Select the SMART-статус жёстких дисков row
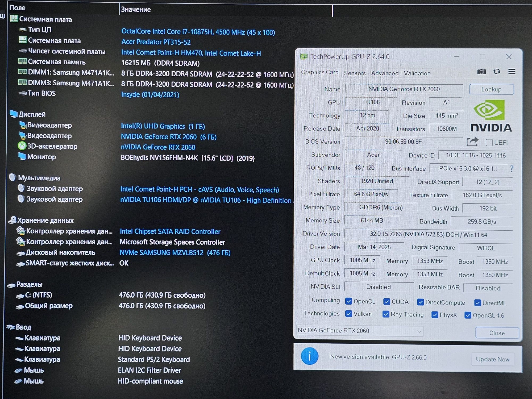 click(x=73, y=263)
